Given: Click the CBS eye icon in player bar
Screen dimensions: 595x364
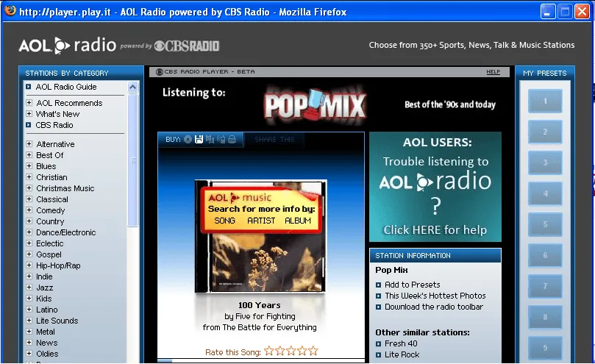Looking at the screenshot, I should [160, 72].
